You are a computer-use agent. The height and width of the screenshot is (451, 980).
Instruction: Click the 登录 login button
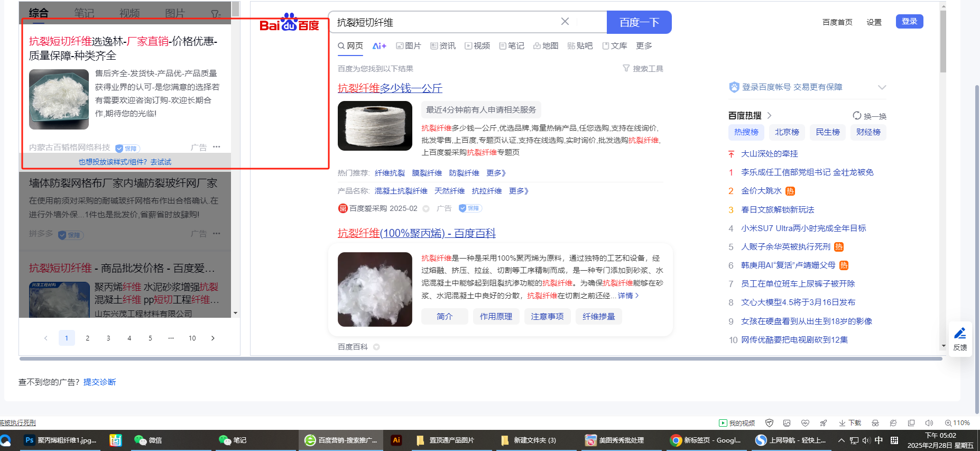point(909,21)
